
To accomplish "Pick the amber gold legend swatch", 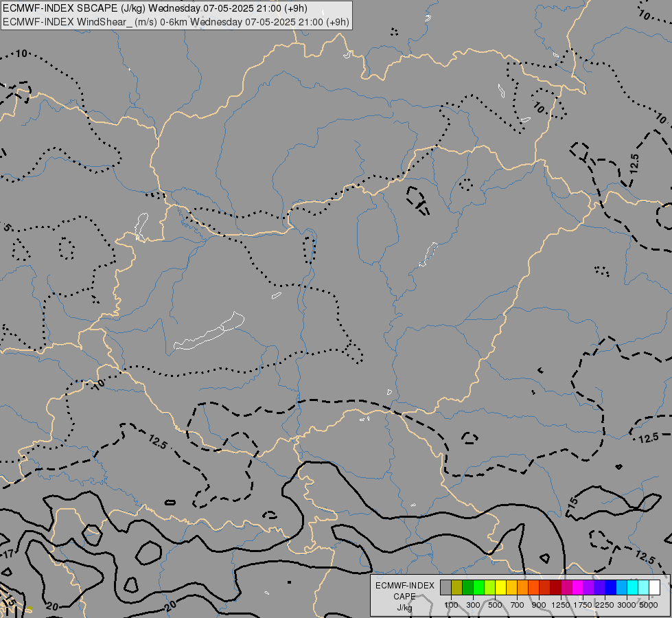I will (511, 588).
